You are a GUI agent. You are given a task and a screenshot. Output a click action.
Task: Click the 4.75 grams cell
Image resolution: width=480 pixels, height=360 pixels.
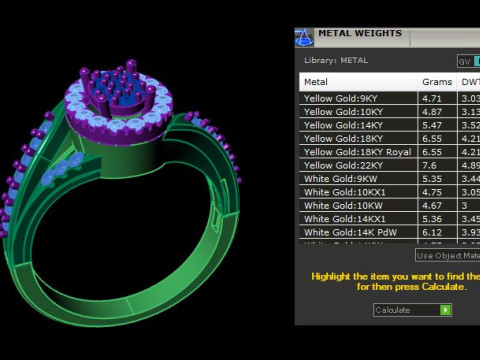coord(437,192)
